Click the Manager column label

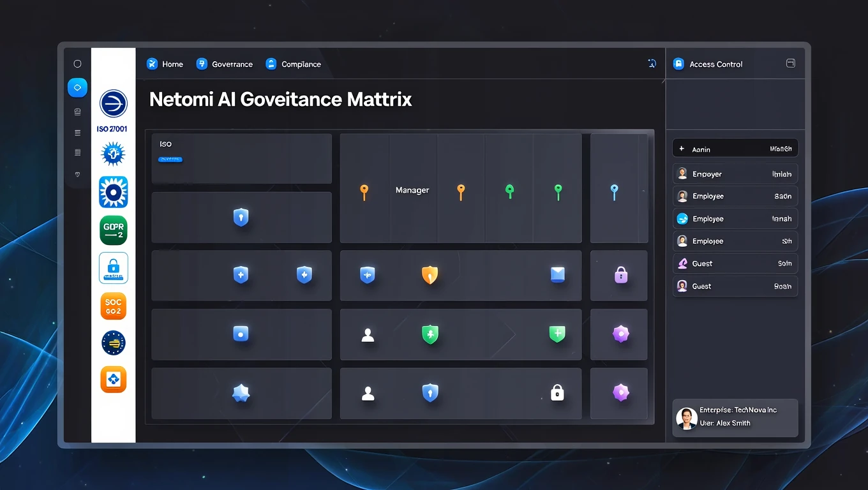point(412,190)
